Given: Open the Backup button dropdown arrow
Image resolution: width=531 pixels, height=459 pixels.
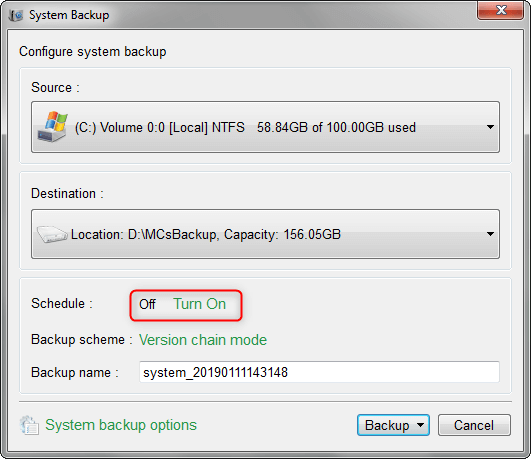Looking at the screenshot, I should click(x=420, y=425).
